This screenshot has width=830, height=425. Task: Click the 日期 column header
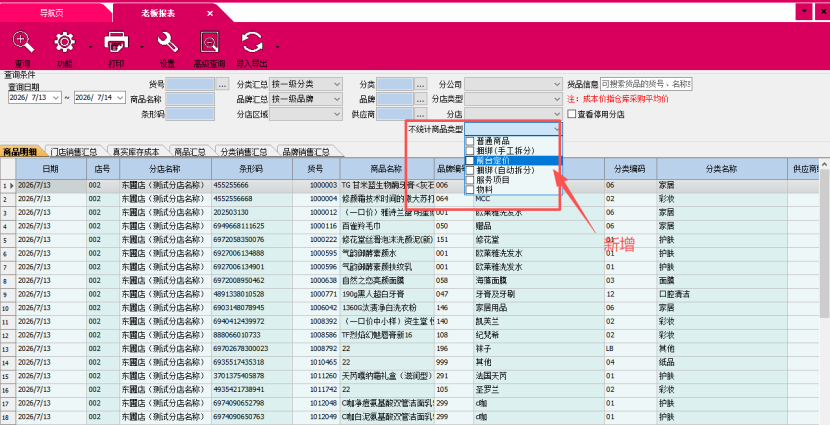51,169
